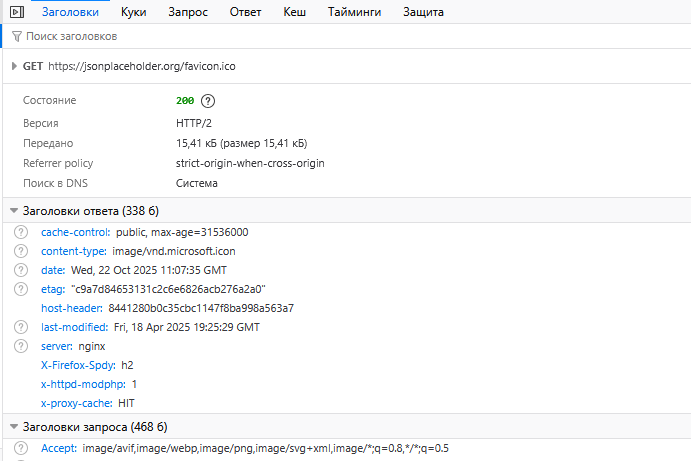The width and height of the screenshot is (691, 461).
Task: Click the toggle request list pane icon
Action: [16, 12]
